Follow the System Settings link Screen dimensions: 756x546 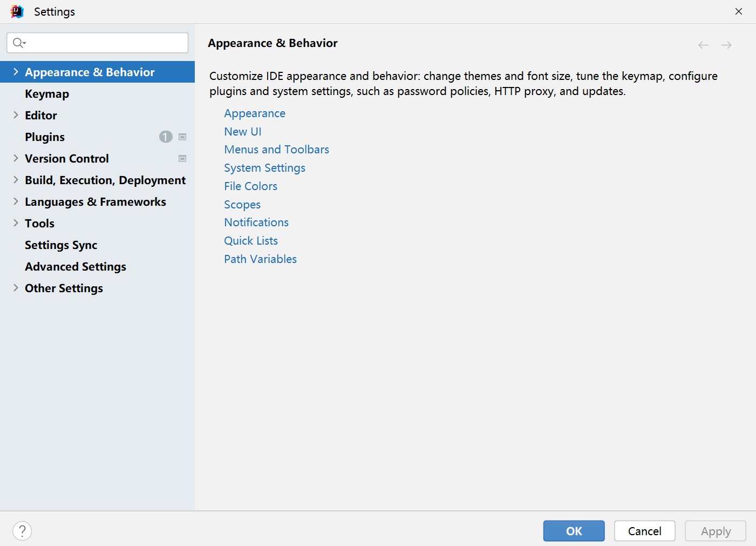click(x=264, y=168)
